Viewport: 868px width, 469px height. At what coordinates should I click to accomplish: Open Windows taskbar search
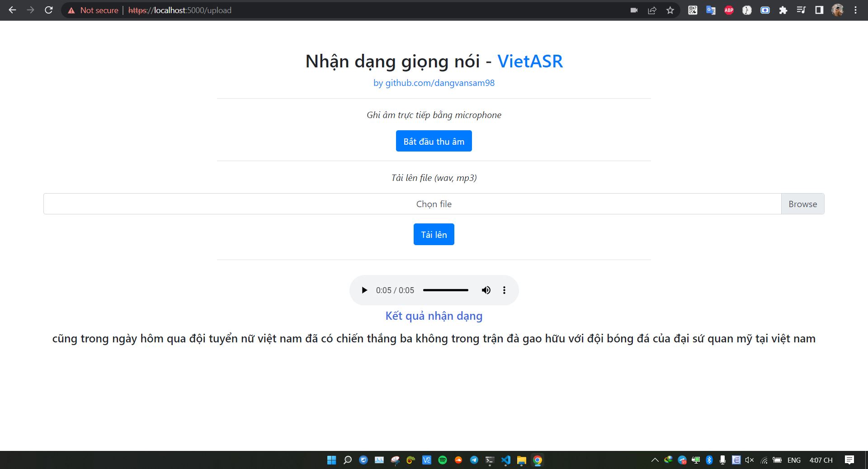[x=348, y=460]
